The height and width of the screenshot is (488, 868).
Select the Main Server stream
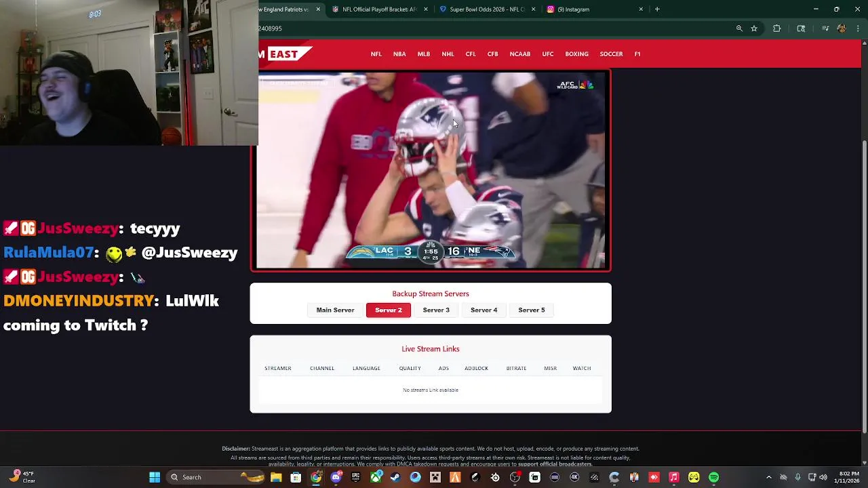[335, 310]
